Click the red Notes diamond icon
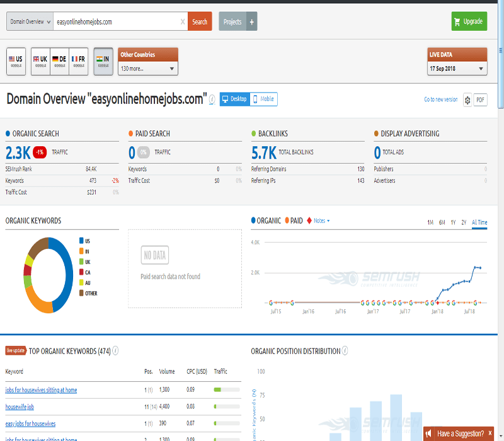504x441 pixels. [x=309, y=220]
